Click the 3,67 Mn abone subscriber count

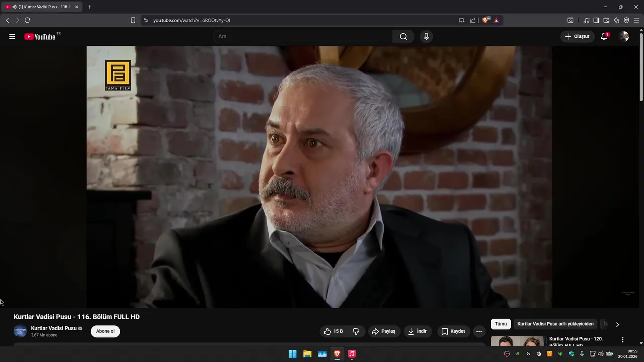click(44, 335)
